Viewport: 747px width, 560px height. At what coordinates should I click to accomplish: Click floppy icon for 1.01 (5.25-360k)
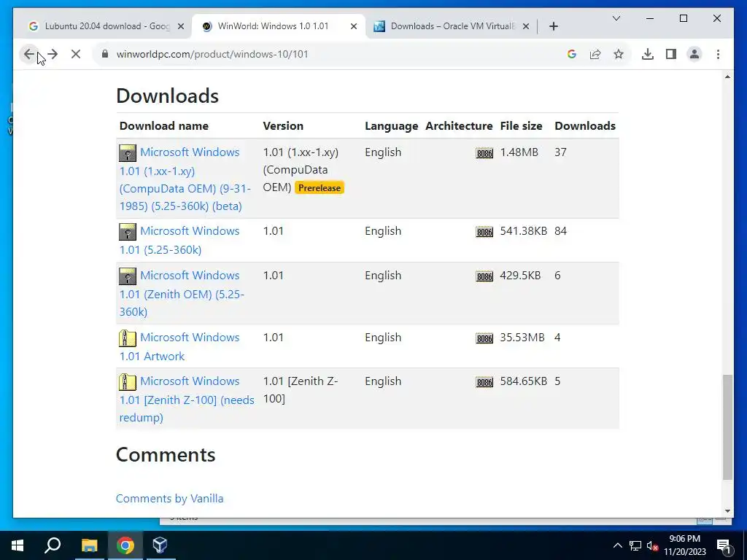tap(127, 232)
